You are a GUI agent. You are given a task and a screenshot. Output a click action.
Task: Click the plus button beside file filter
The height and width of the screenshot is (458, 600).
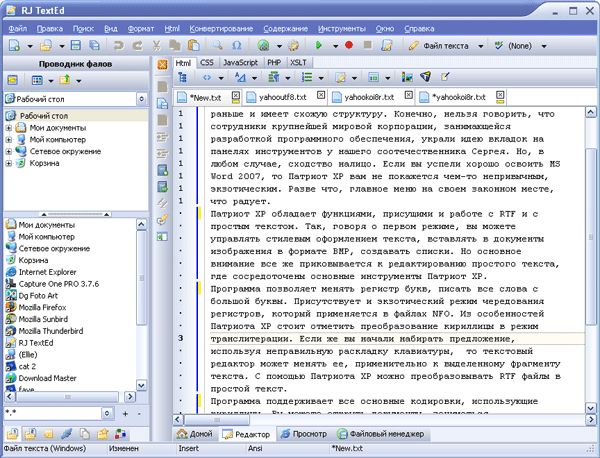pos(125,414)
